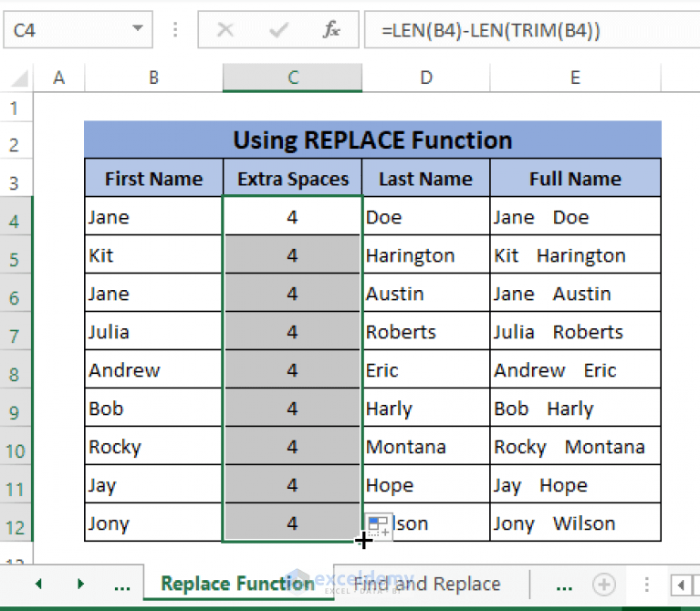
Task: Select the full-name cell Julia Roberts
Action: (576, 331)
